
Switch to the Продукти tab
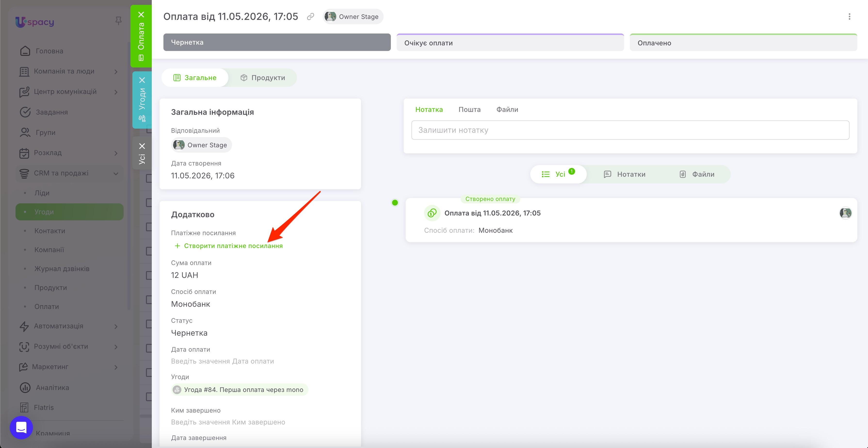[263, 78]
